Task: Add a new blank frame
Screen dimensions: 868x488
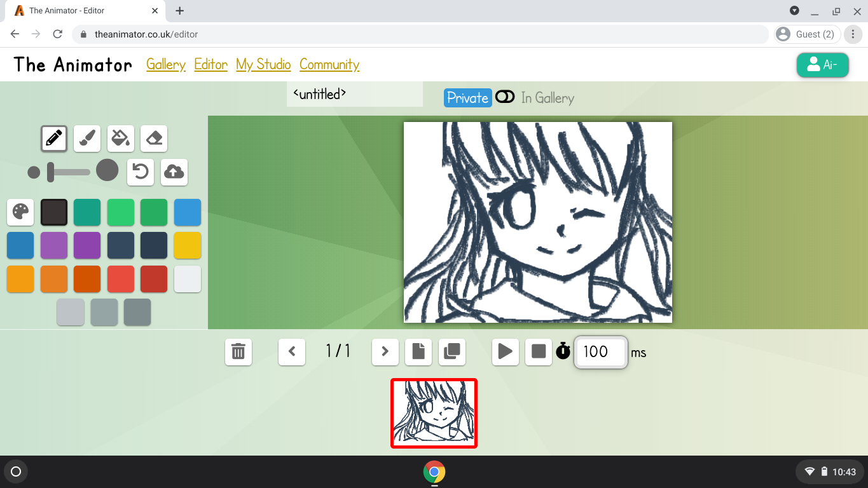Action: 418,351
